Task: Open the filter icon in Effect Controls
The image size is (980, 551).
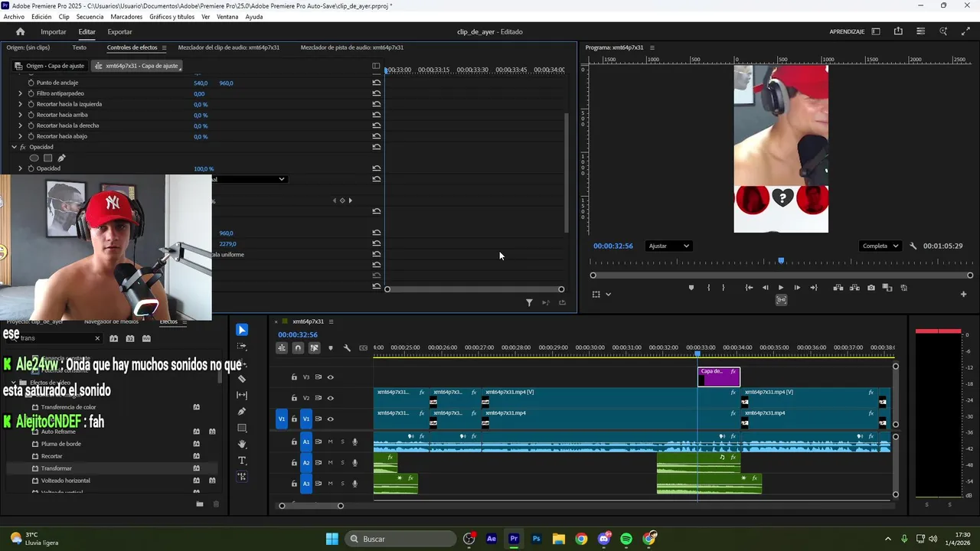Action: 529,302
